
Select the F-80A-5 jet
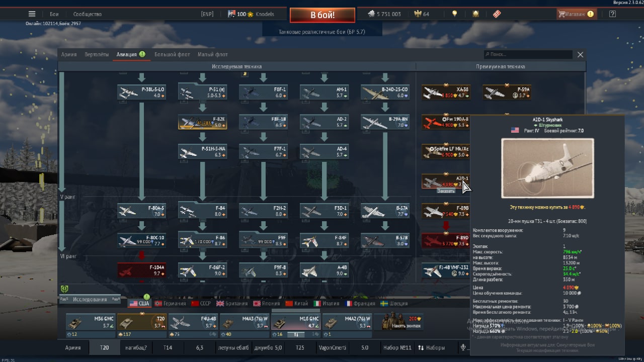coord(141,211)
